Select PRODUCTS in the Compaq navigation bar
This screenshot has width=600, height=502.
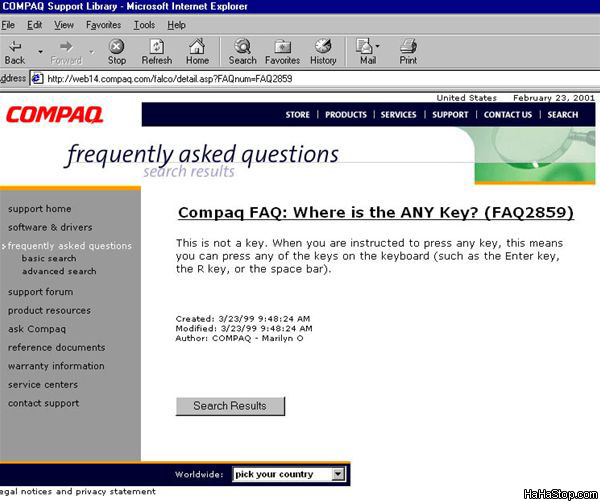click(x=346, y=115)
